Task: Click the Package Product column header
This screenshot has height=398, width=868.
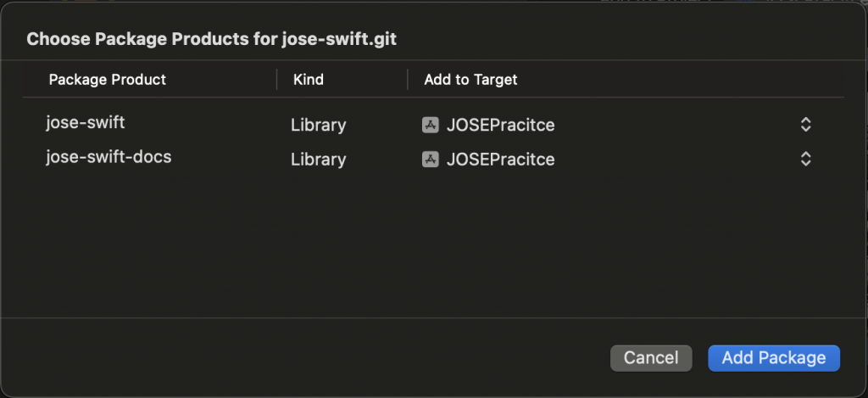Action: point(108,80)
